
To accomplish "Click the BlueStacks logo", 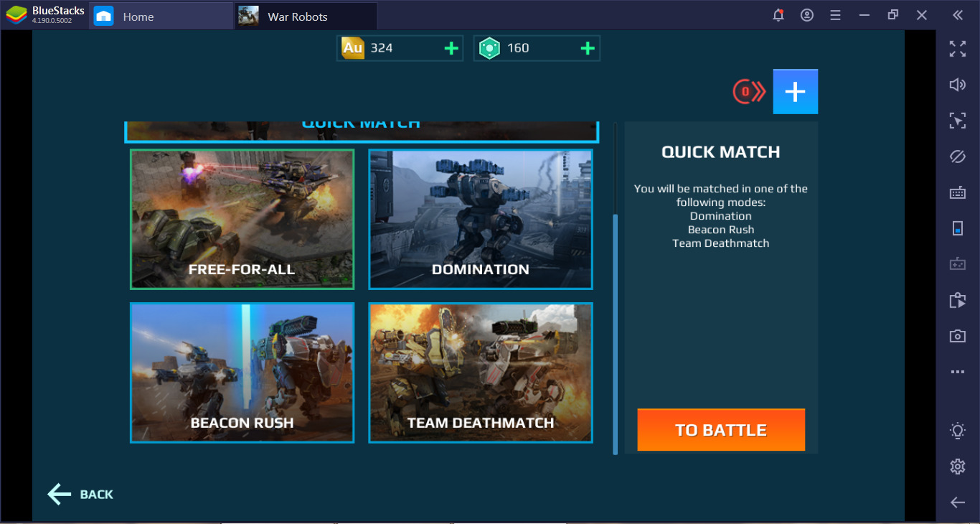I will [x=17, y=15].
